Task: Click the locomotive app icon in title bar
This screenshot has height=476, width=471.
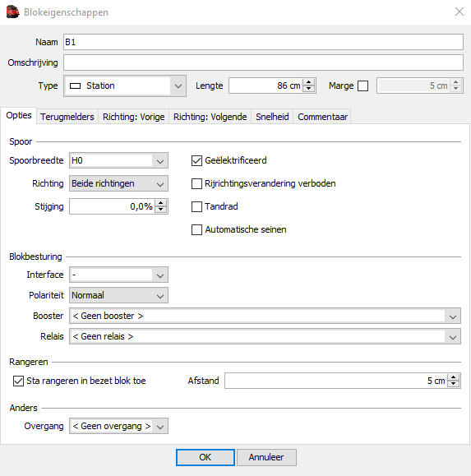Action: 12,12
